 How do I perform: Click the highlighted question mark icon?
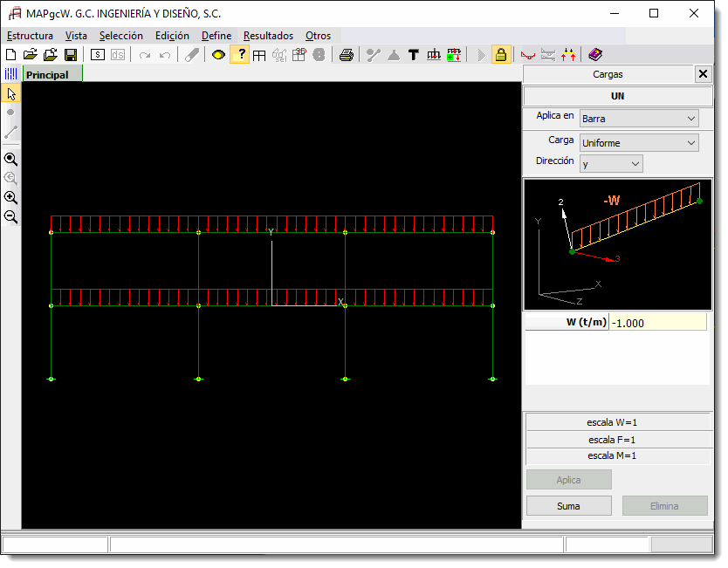[x=239, y=54]
